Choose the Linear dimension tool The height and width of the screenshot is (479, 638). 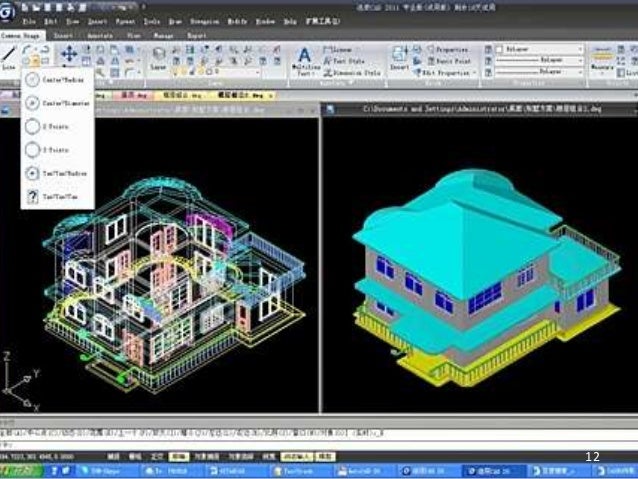click(x=337, y=50)
